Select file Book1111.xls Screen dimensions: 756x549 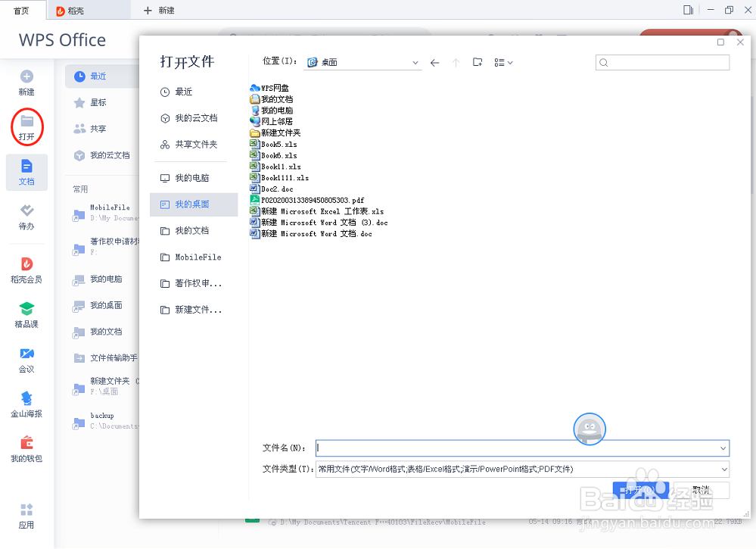pyautogui.click(x=279, y=177)
